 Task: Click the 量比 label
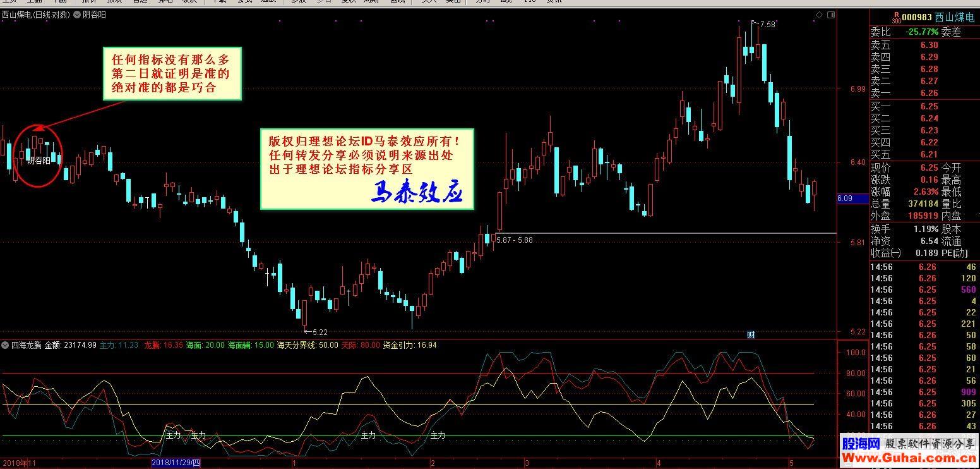(951, 204)
